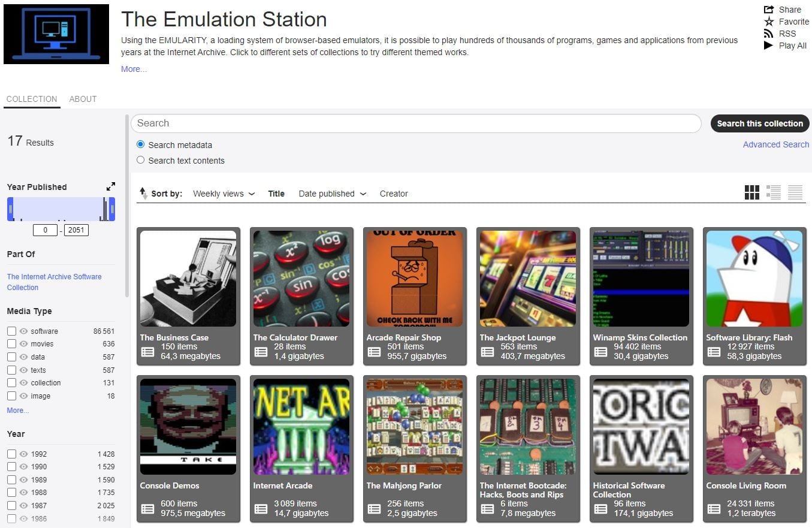The width and height of the screenshot is (812, 528).
Task: Open the Date published dropdown
Action: click(333, 194)
